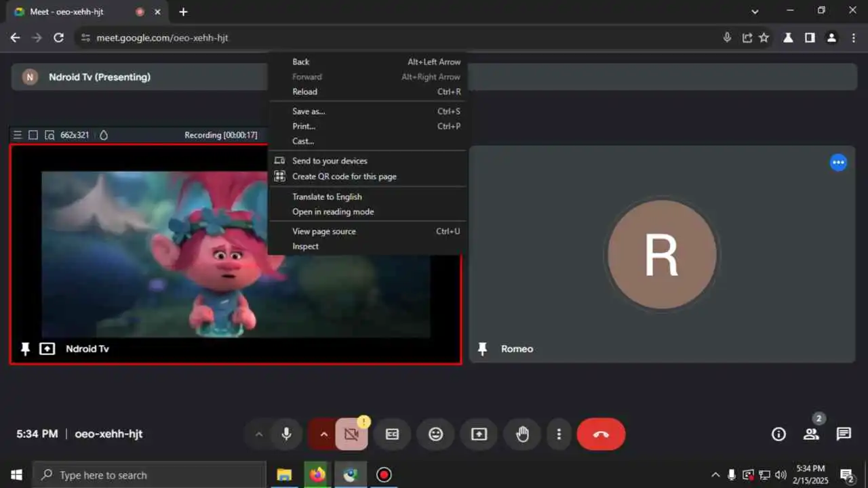Click presentation icon beside Ndroid Tv name
The image size is (868, 488).
47,349
